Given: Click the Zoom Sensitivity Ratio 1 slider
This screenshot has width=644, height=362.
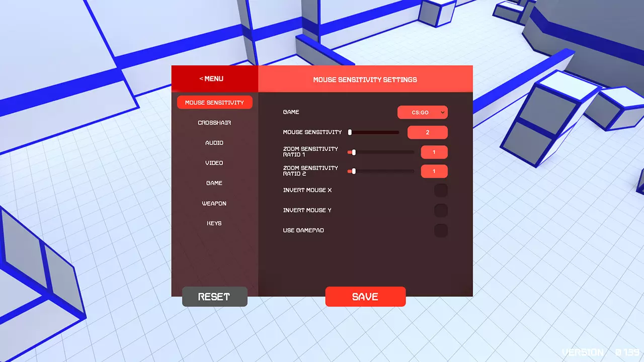Looking at the screenshot, I should [381, 152].
